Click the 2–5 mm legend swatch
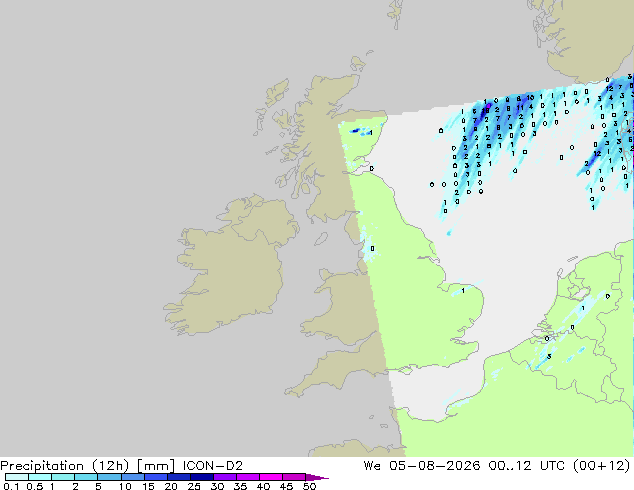 [86, 477]
